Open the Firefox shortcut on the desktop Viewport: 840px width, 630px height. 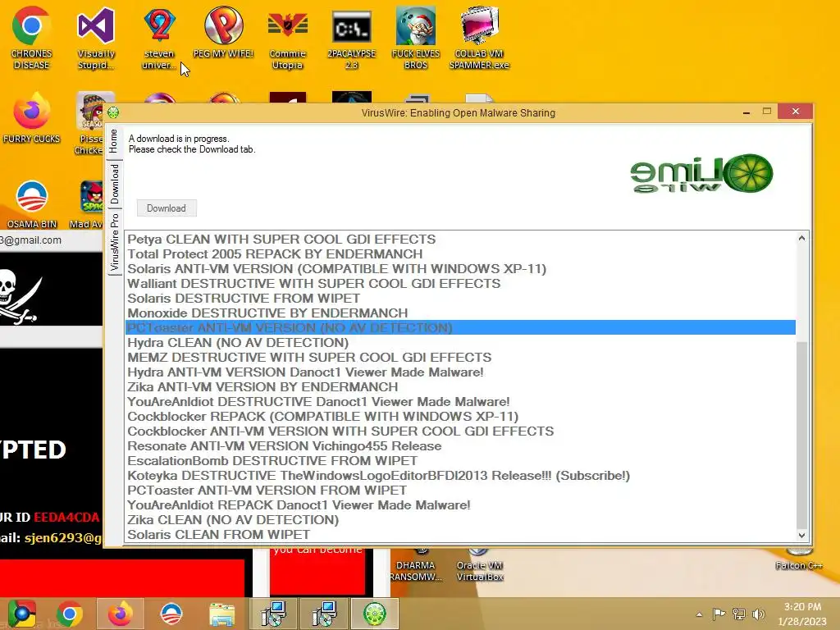pos(32,118)
